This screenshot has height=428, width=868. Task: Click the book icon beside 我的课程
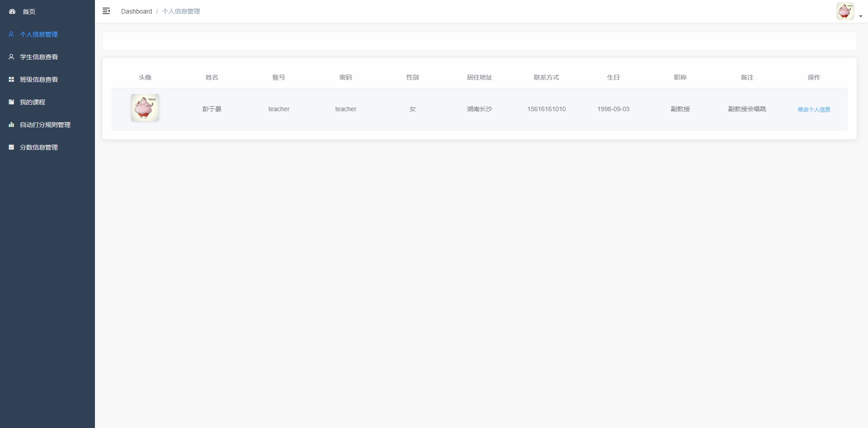pos(11,102)
